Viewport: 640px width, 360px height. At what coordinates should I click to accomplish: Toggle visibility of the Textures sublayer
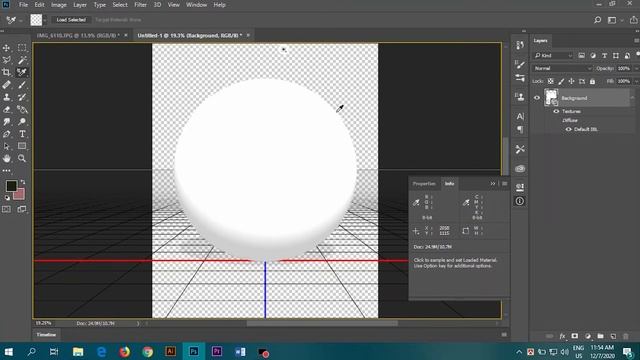pyautogui.click(x=556, y=111)
